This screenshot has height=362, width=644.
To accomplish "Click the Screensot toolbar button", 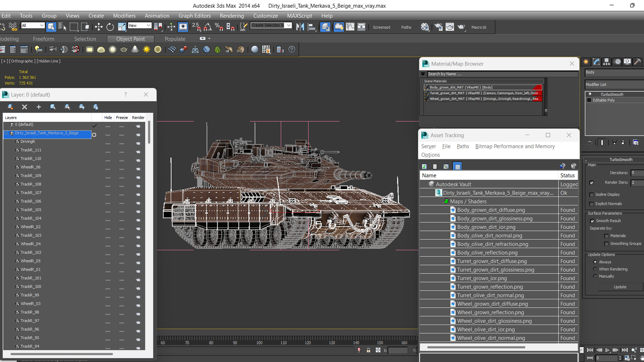I will click(381, 27).
